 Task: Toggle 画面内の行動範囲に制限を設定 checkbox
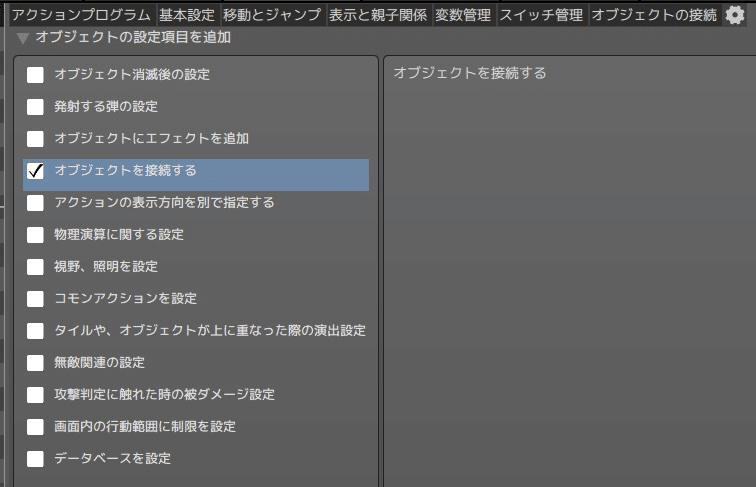click(x=35, y=427)
